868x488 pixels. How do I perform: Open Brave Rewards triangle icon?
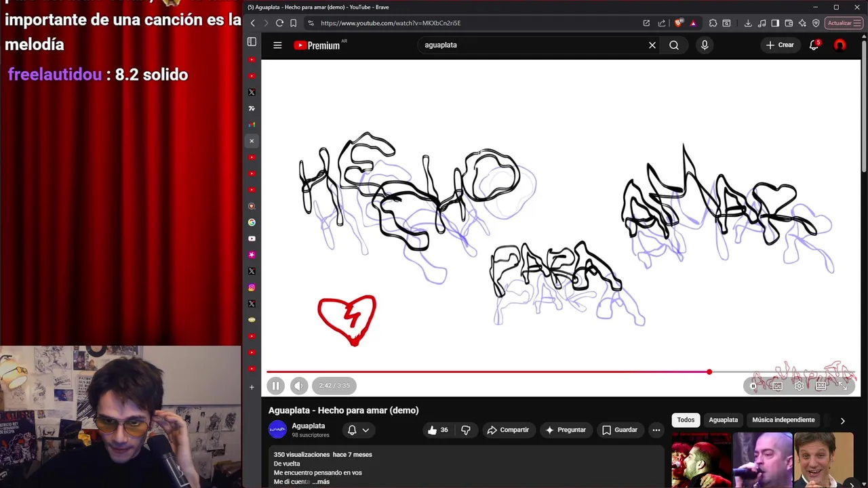point(693,23)
